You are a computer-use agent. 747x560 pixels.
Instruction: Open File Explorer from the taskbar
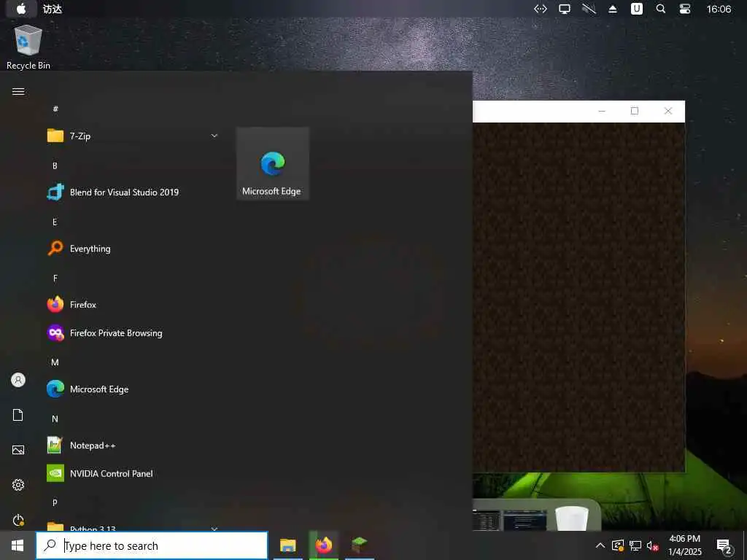287,545
